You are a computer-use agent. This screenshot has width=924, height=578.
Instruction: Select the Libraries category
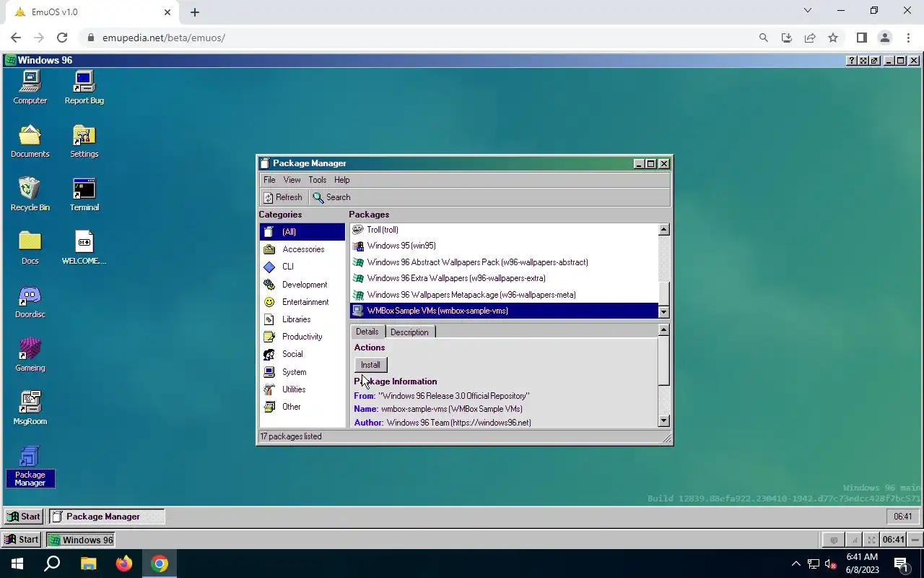(302, 319)
